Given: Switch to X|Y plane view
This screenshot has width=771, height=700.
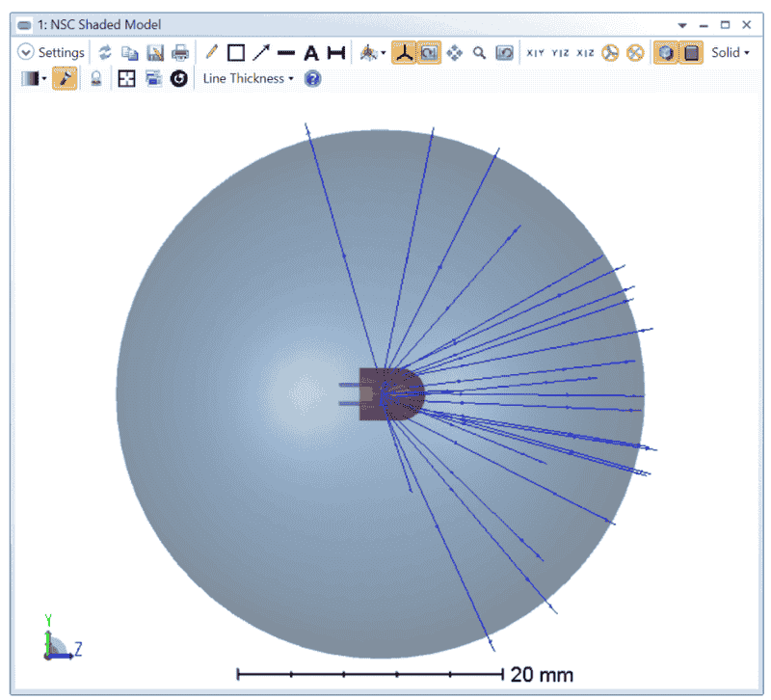Looking at the screenshot, I should pos(535,53).
